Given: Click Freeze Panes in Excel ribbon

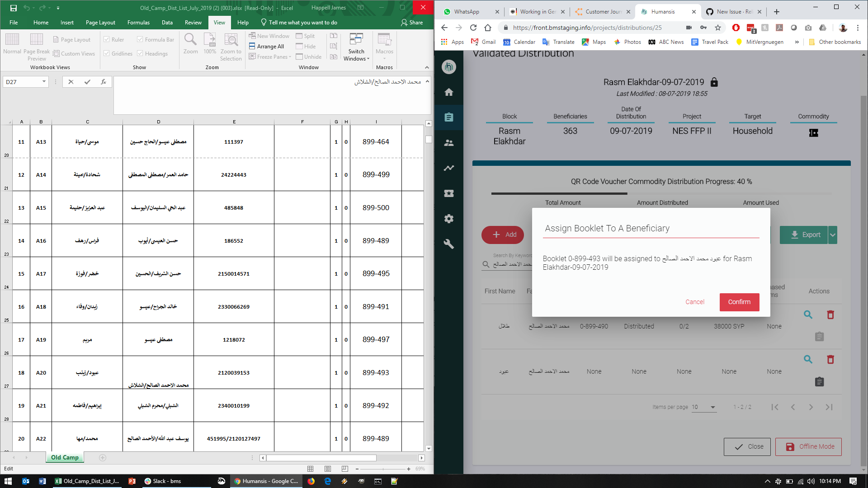Looking at the screenshot, I should coord(270,57).
